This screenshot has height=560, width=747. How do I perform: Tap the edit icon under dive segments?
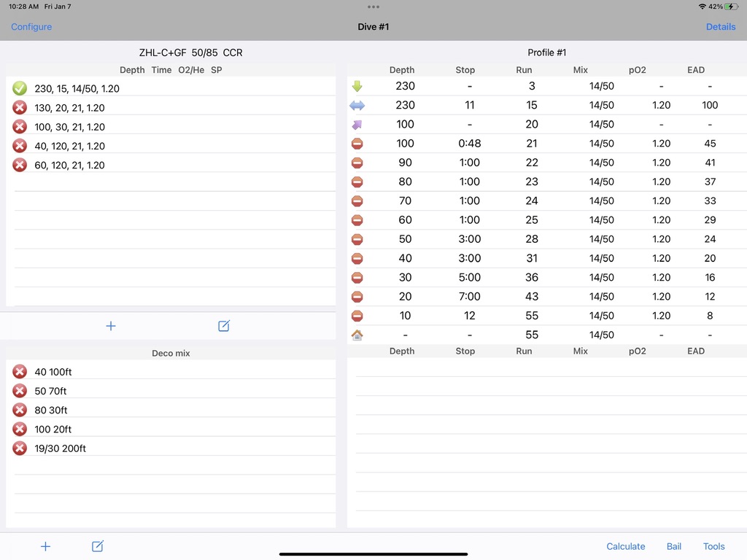pyautogui.click(x=224, y=326)
